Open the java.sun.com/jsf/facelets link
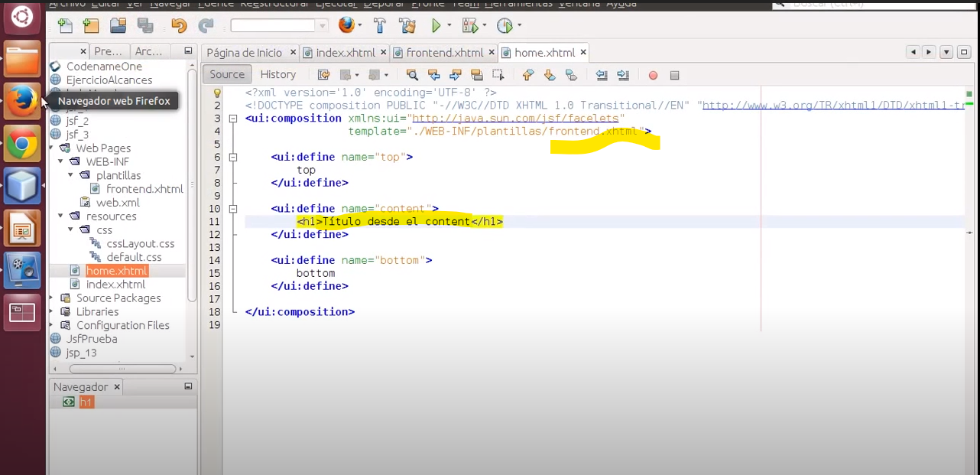Viewport: 980px width, 475px height. click(x=515, y=118)
